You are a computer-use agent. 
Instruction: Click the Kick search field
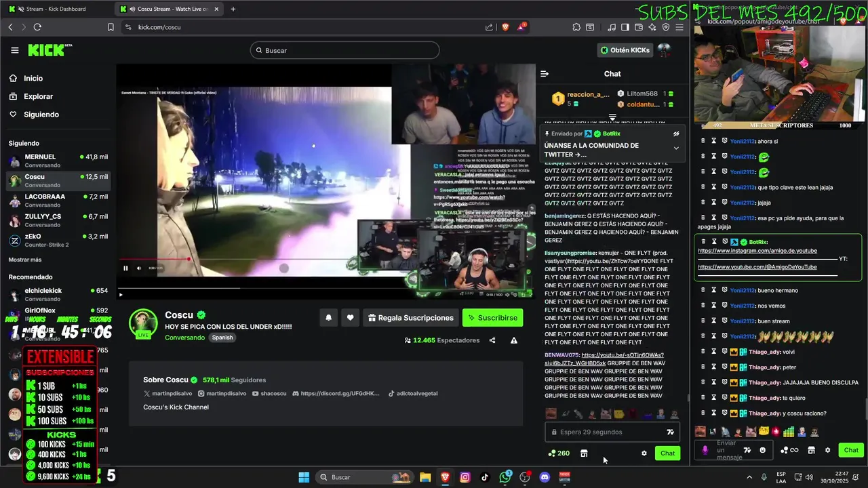coord(344,50)
